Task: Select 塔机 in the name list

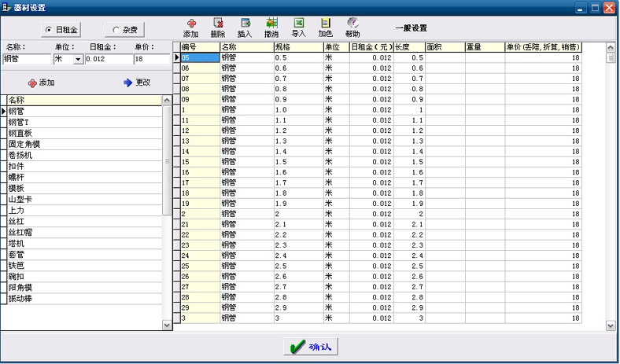Action: pyautogui.click(x=16, y=244)
